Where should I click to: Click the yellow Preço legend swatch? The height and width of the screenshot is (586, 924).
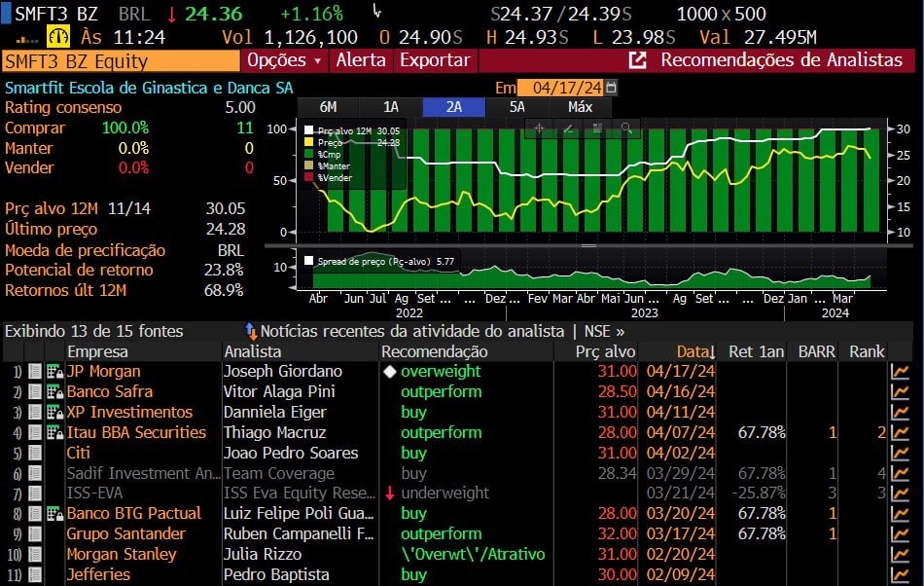tap(308, 142)
